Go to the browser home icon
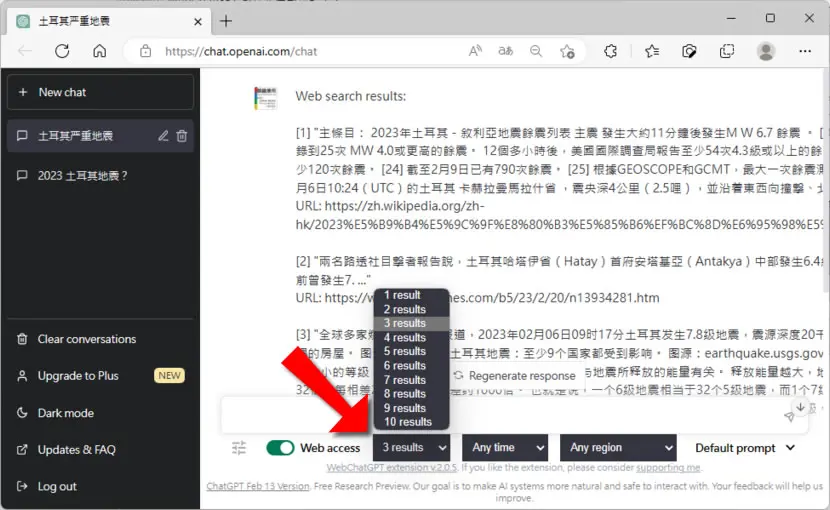The image size is (830, 510). [x=100, y=51]
